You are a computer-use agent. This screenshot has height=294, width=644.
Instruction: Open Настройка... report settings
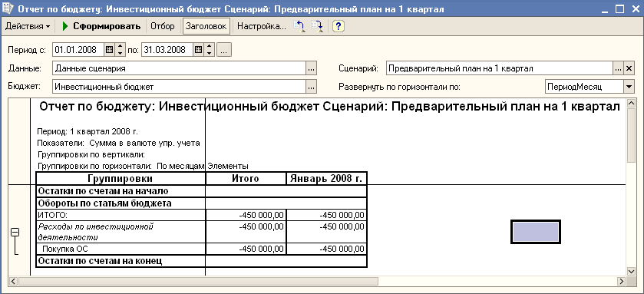tap(261, 26)
